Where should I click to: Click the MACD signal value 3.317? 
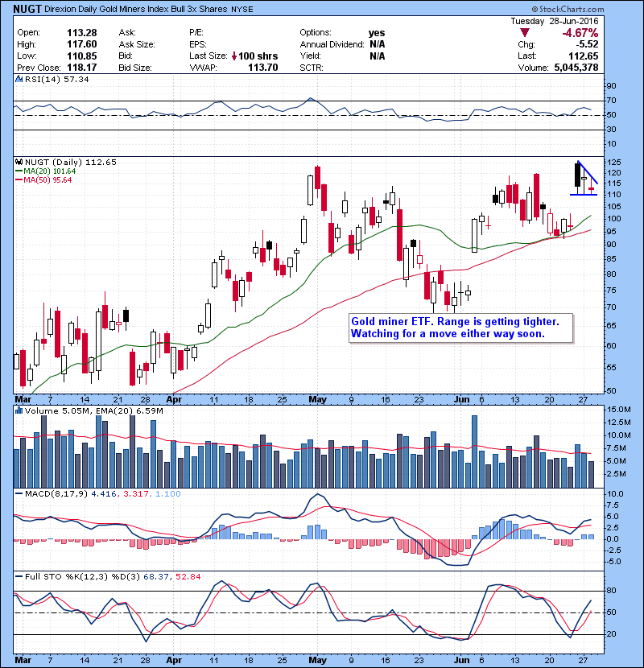[x=135, y=494]
